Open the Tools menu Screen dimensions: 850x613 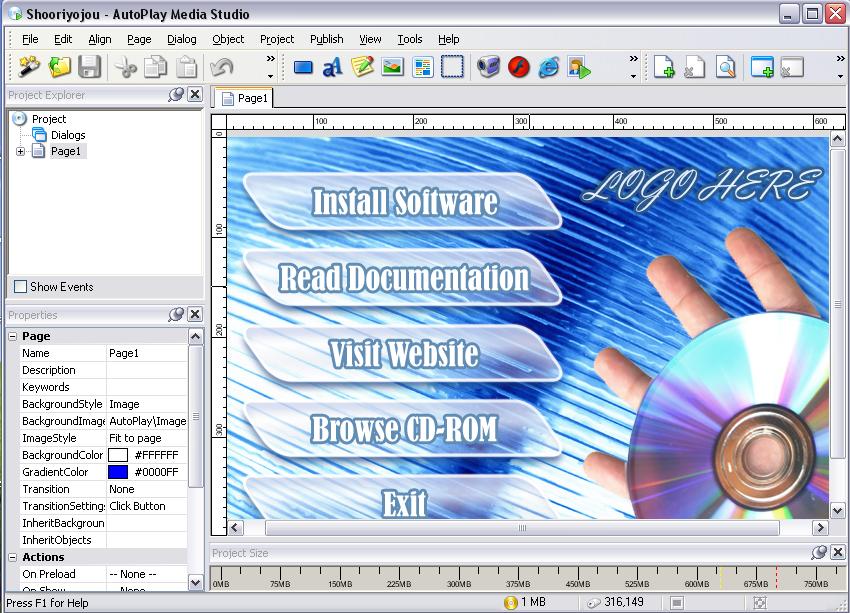[409, 39]
